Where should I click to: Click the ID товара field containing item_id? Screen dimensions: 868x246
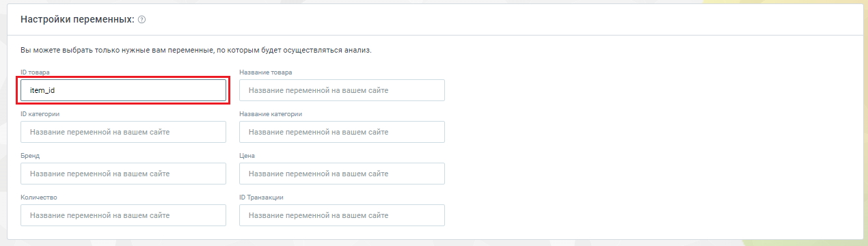pyautogui.click(x=123, y=90)
